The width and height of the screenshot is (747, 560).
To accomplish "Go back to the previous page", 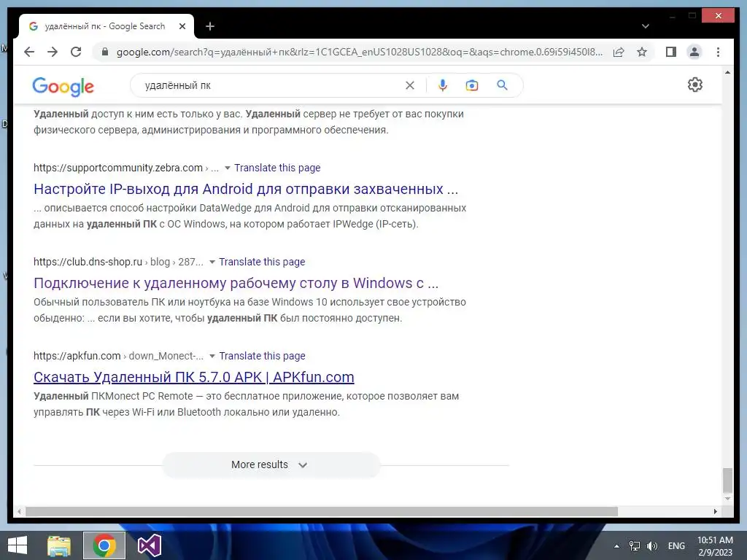I will [x=29, y=52].
